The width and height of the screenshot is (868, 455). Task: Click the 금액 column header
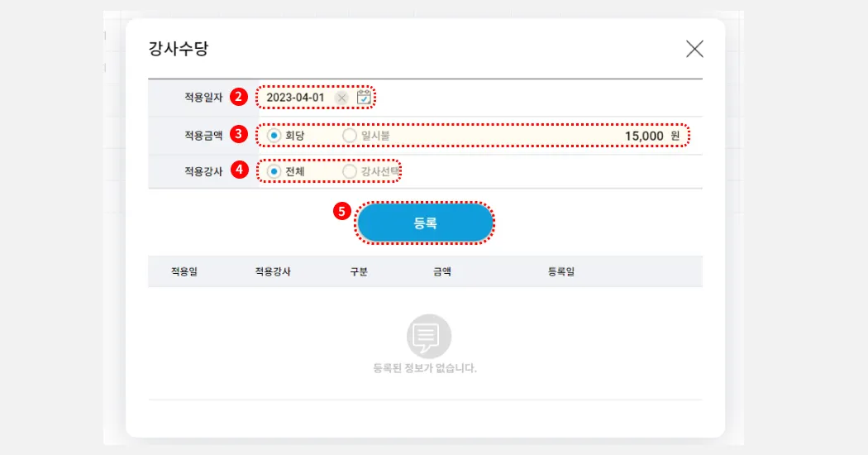pos(441,271)
